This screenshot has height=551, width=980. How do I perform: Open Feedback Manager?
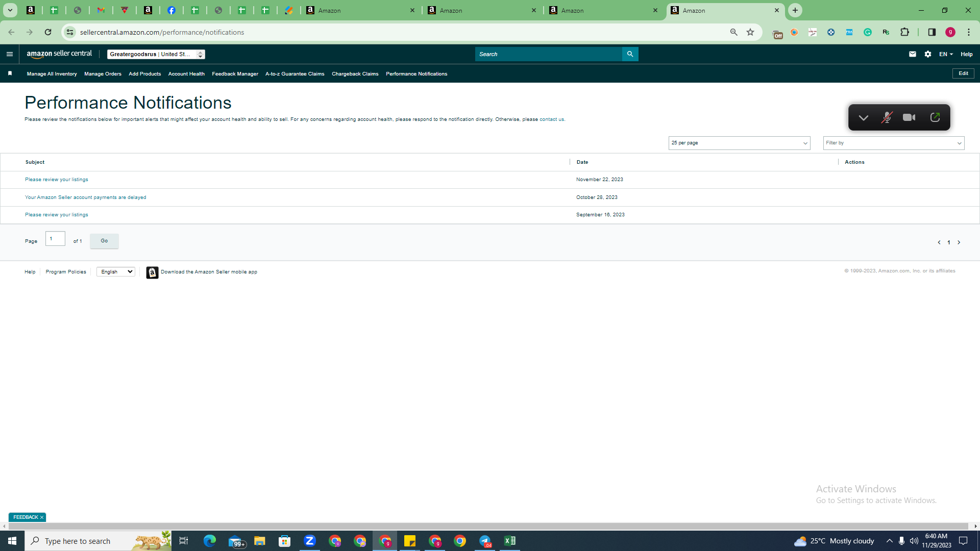pyautogui.click(x=235, y=74)
